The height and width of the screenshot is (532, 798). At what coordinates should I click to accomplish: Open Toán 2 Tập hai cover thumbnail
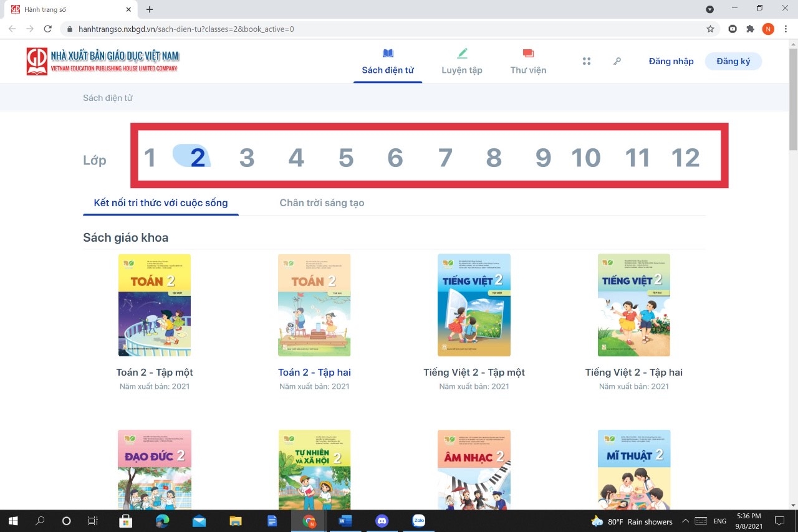tap(314, 305)
